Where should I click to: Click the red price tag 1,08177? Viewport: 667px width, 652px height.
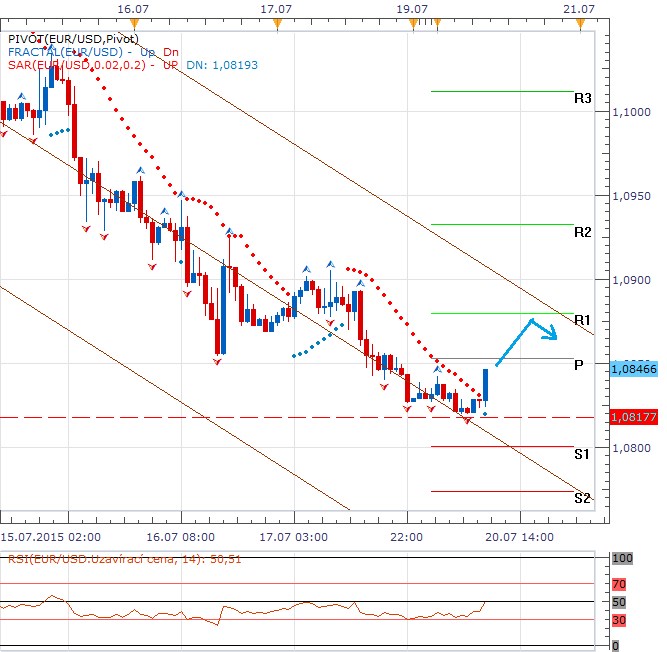[632, 417]
